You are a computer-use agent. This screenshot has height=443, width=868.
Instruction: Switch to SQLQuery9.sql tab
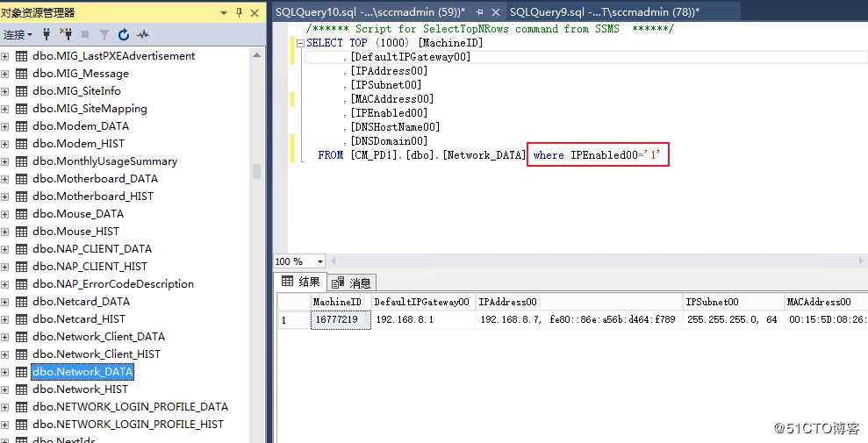click(605, 11)
